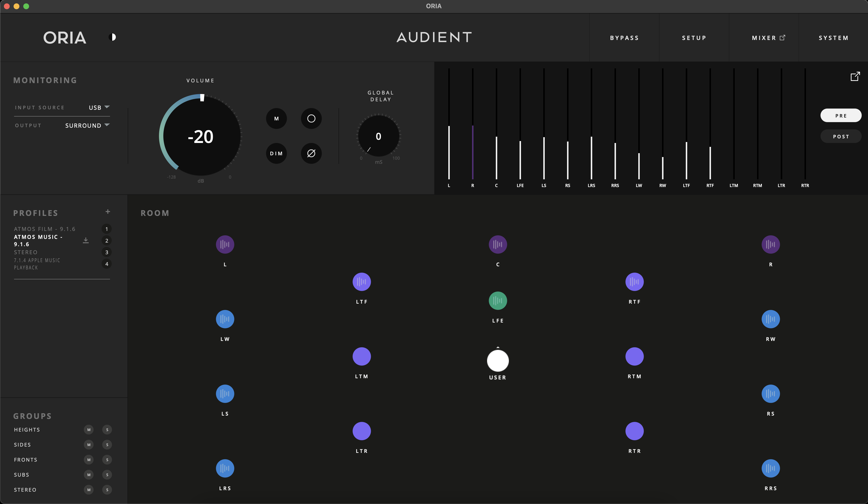Add a new profile with the plus icon
Viewport: 868px width, 504px height.
pos(108,212)
